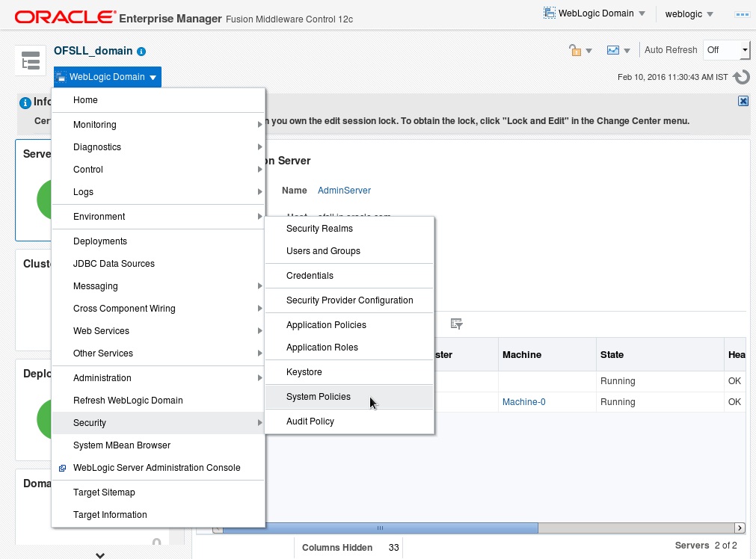
Task: Click the external link icon beside Administration Console
Action: 62,468
